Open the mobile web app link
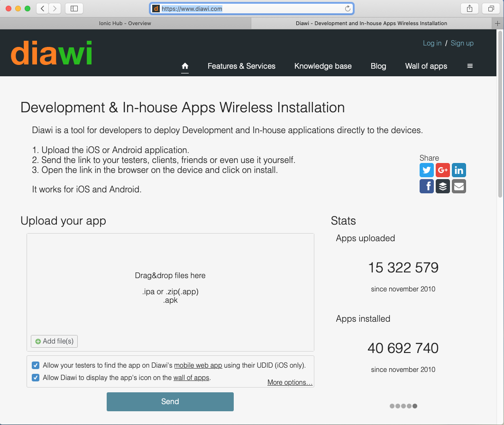 [198, 365]
